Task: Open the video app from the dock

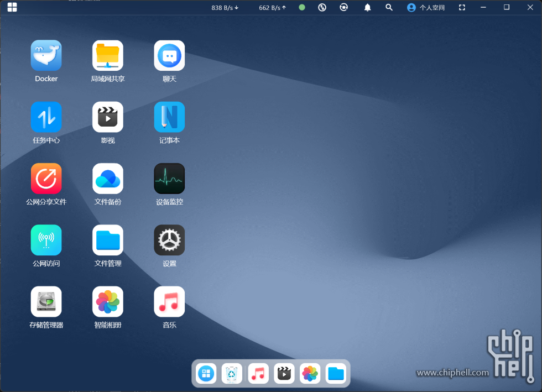Action: click(x=284, y=374)
